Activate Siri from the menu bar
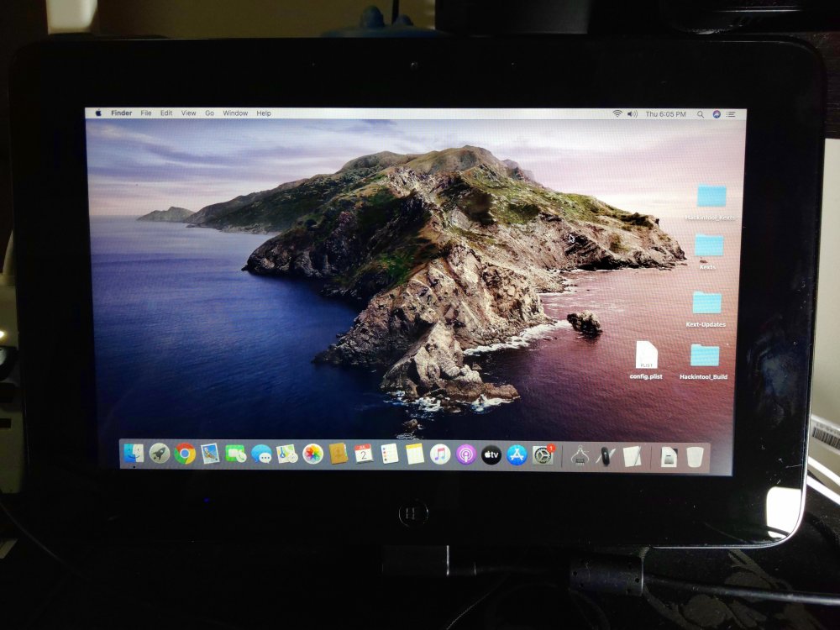This screenshot has height=630, width=840. (717, 114)
